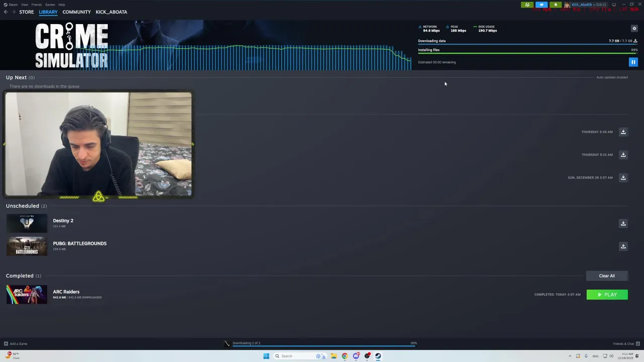Open Friends & Chat

pyautogui.click(x=626, y=344)
